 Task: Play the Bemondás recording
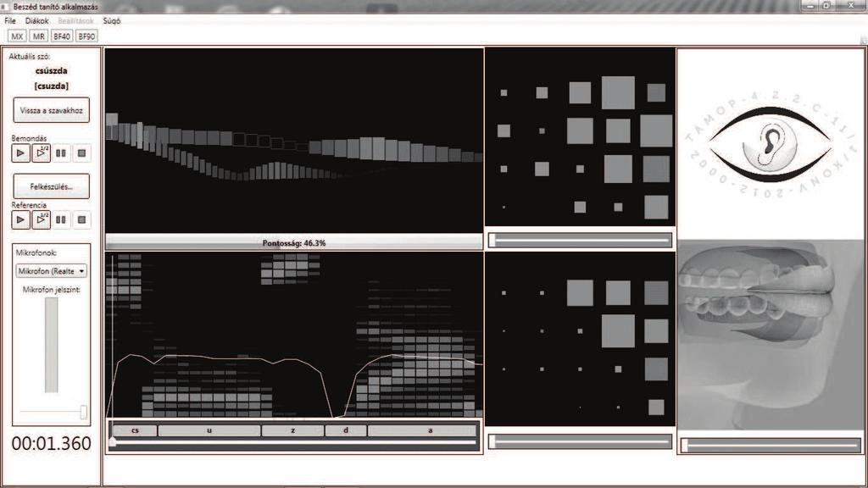(20, 153)
